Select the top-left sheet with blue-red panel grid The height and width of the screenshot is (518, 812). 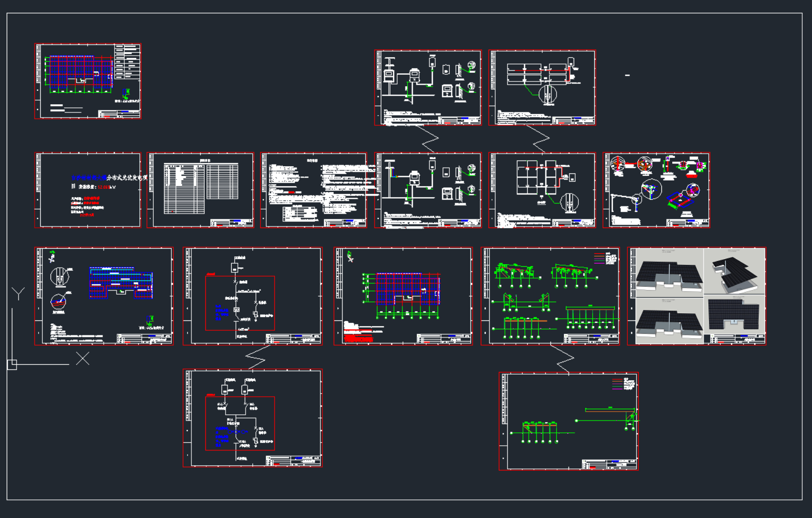point(88,81)
